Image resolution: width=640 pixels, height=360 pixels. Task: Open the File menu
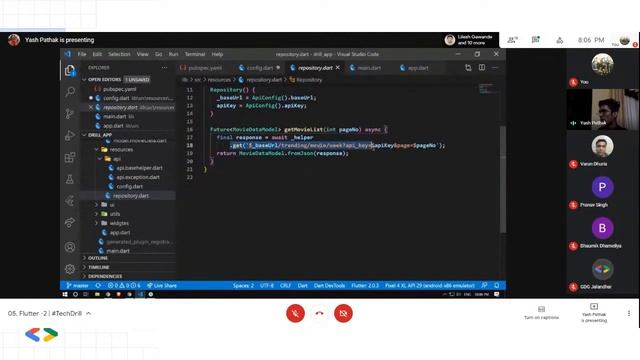coord(82,54)
